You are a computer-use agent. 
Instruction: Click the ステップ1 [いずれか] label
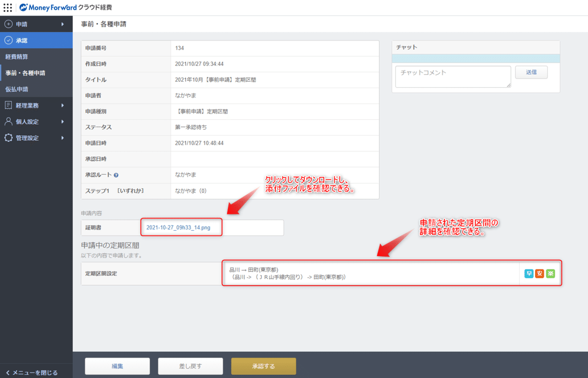click(114, 190)
